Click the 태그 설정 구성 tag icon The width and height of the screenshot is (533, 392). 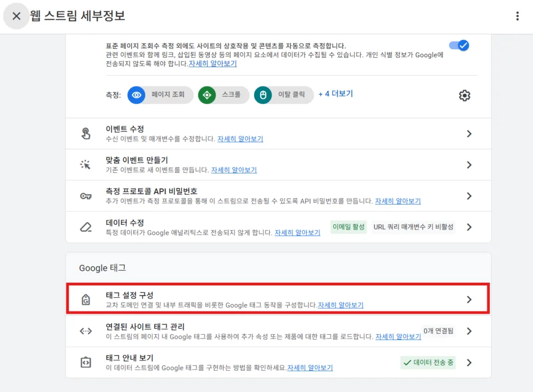(86, 299)
